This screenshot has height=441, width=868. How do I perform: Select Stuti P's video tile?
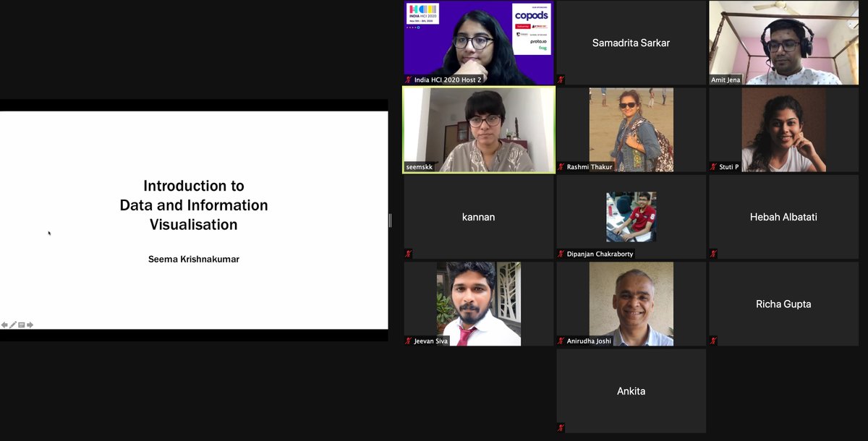[784, 129]
